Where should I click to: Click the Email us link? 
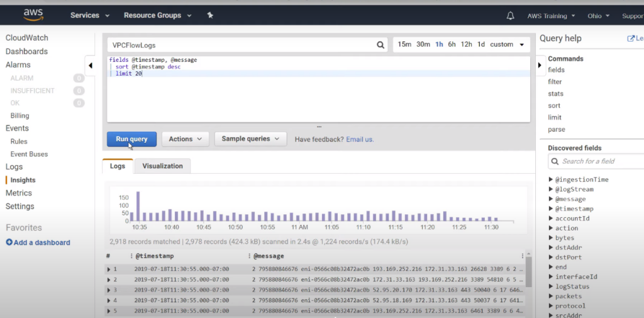point(360,139)
